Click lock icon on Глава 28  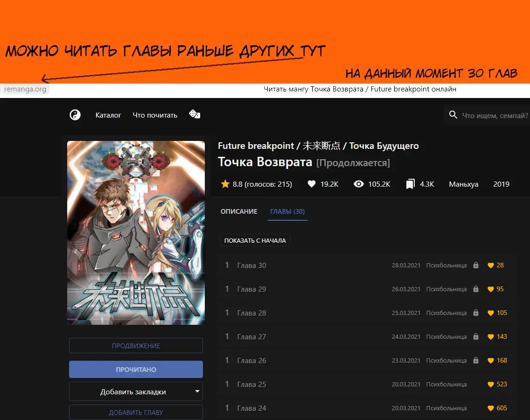pos(476,313)
